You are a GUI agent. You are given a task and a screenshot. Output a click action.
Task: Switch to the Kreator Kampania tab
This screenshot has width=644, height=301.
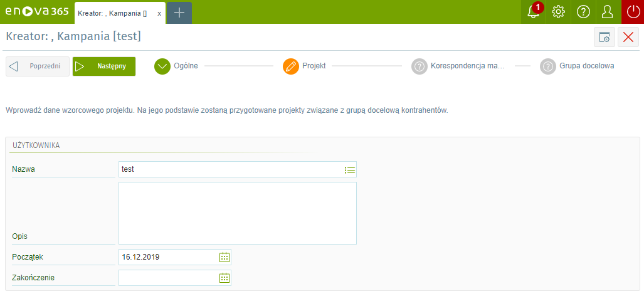point(113,13)
